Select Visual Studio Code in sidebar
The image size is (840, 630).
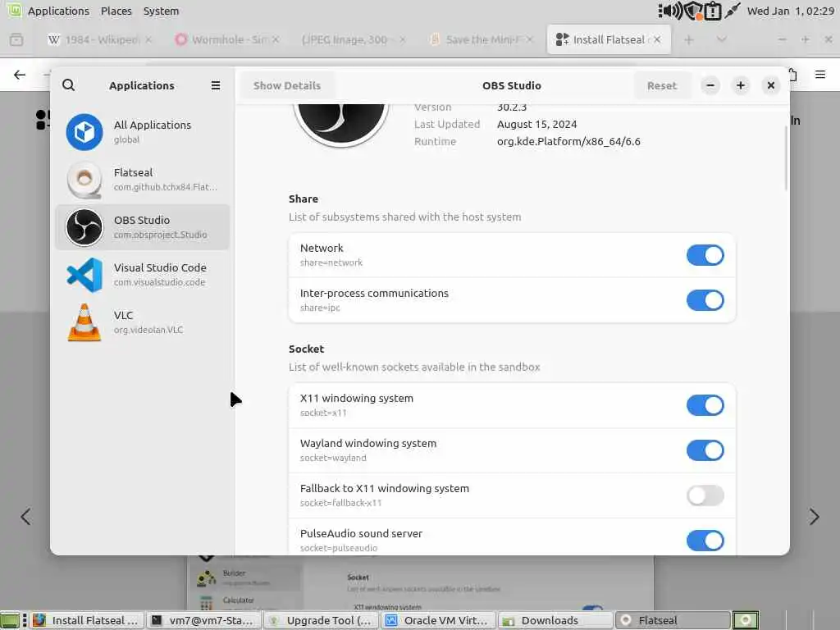click(143, 275)
